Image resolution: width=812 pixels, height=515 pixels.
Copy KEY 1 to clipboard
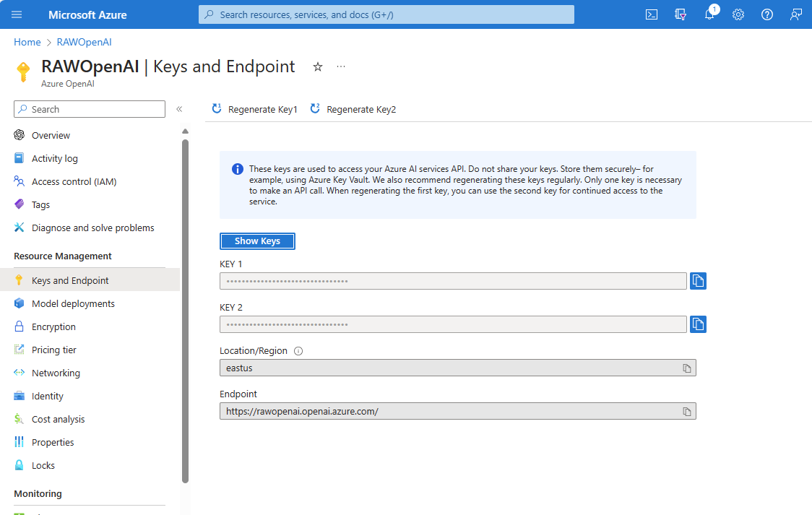tap(698, 281)
